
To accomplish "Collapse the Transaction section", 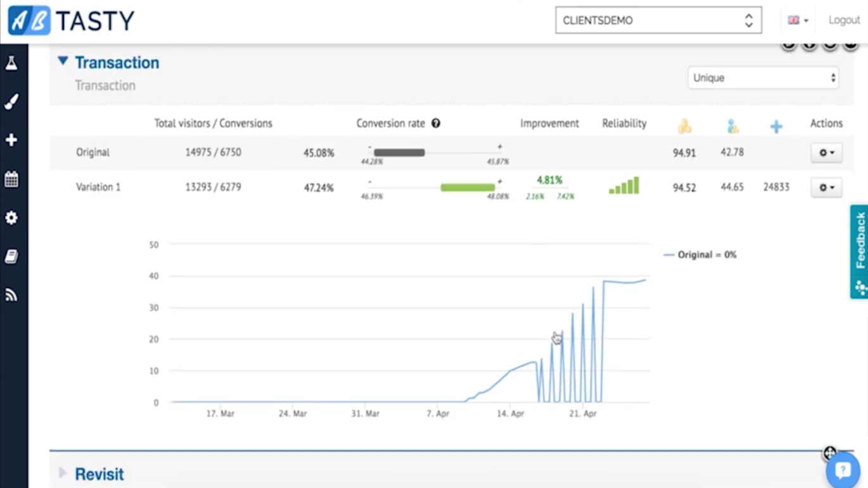I will [x=63, y=61].
